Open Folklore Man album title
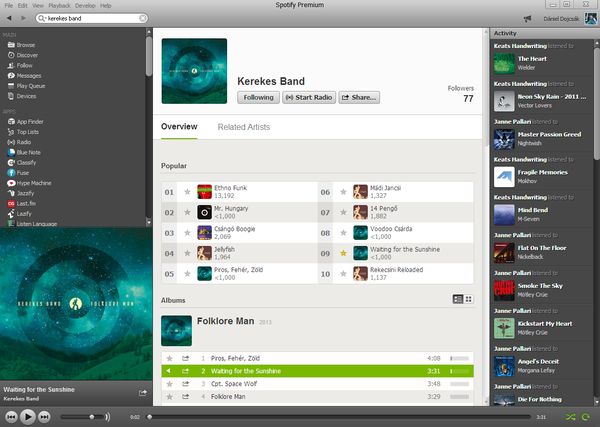Screen dimensions: 600x427 pos(225,321)
